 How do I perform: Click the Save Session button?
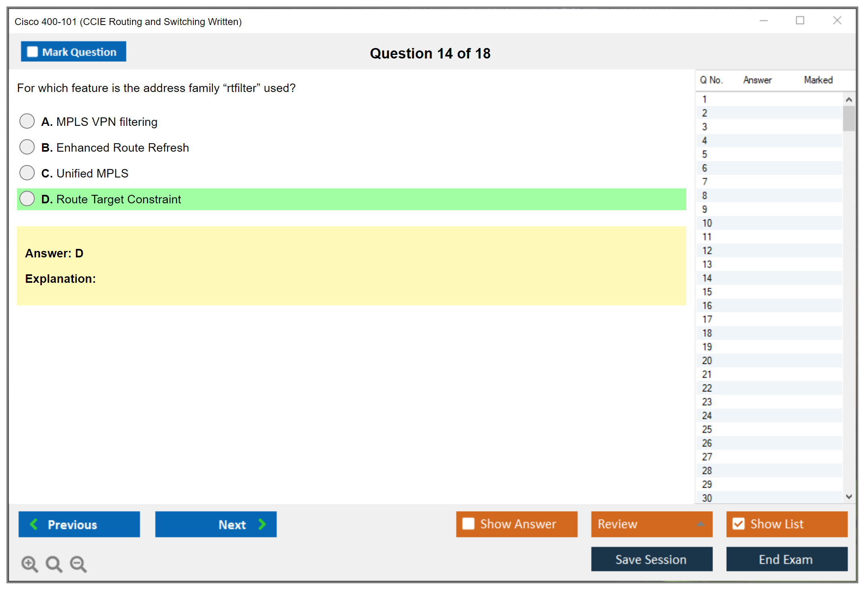651,559
